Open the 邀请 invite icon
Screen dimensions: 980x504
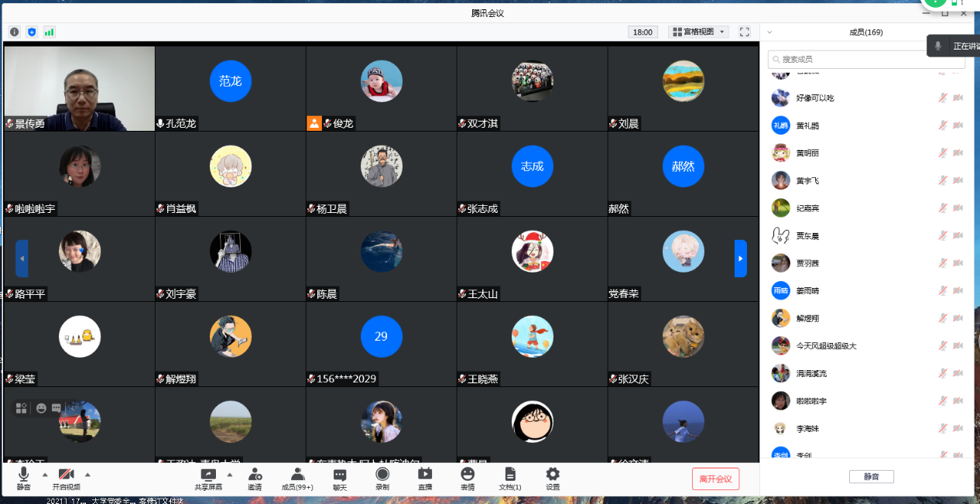click(x=255, y=475)
